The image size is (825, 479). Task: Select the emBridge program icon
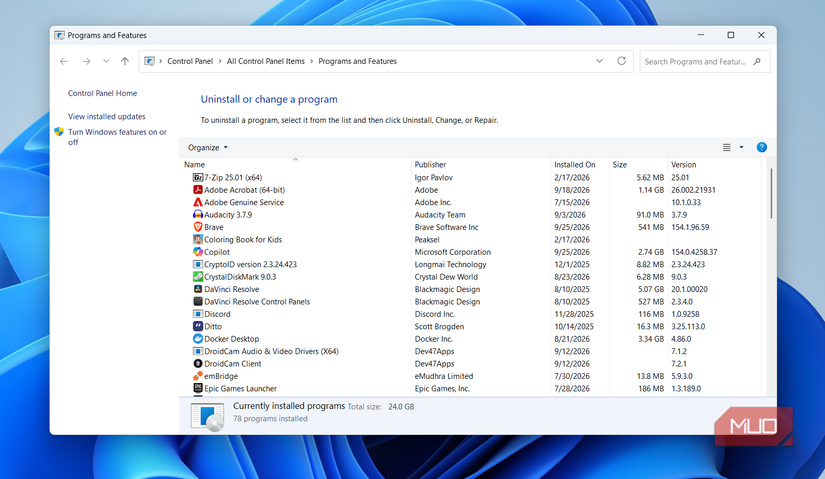tap(198, 376)
